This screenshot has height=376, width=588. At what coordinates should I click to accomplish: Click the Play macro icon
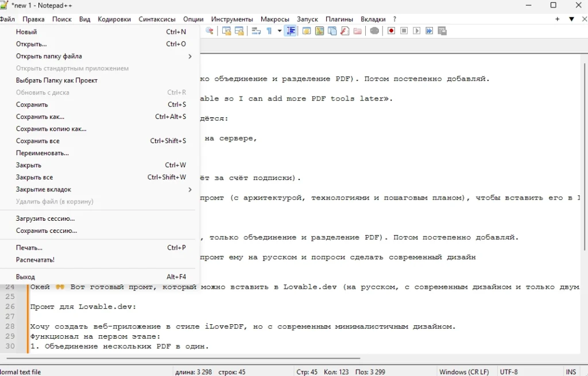[x=416, y=31]
